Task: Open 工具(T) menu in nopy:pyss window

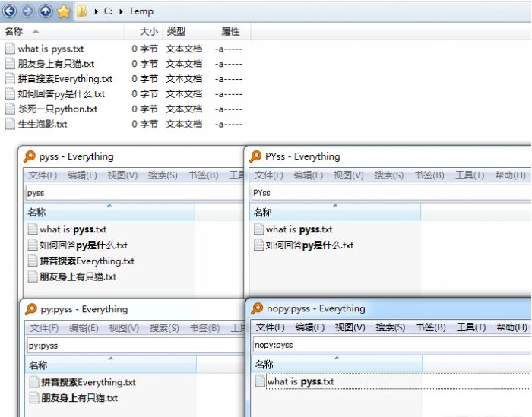Action: coord(471,327)
